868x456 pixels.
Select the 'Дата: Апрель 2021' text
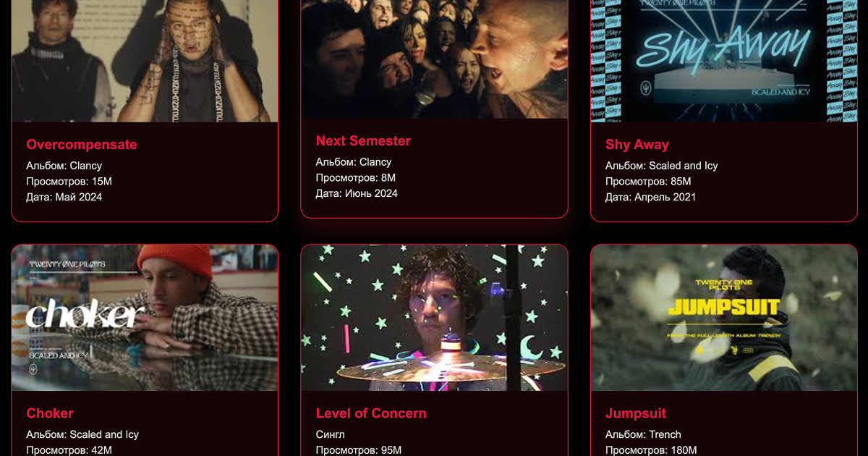click(x=651, y=197)
